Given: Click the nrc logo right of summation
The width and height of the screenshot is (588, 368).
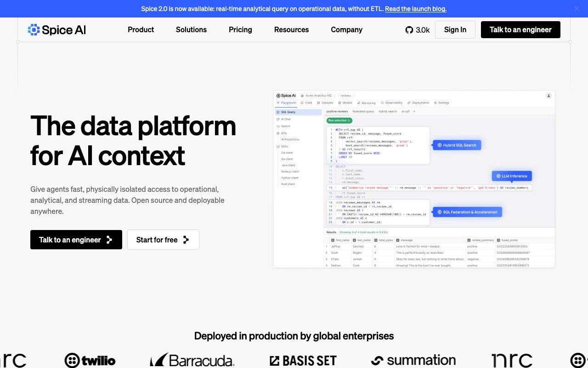Looking at the screenshot, I should click(512, 360).
